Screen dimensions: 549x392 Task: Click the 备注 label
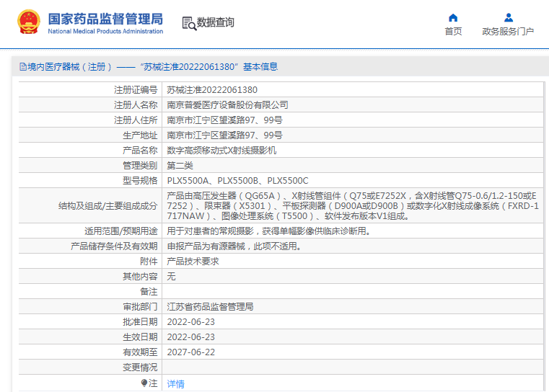click(149, 292)
